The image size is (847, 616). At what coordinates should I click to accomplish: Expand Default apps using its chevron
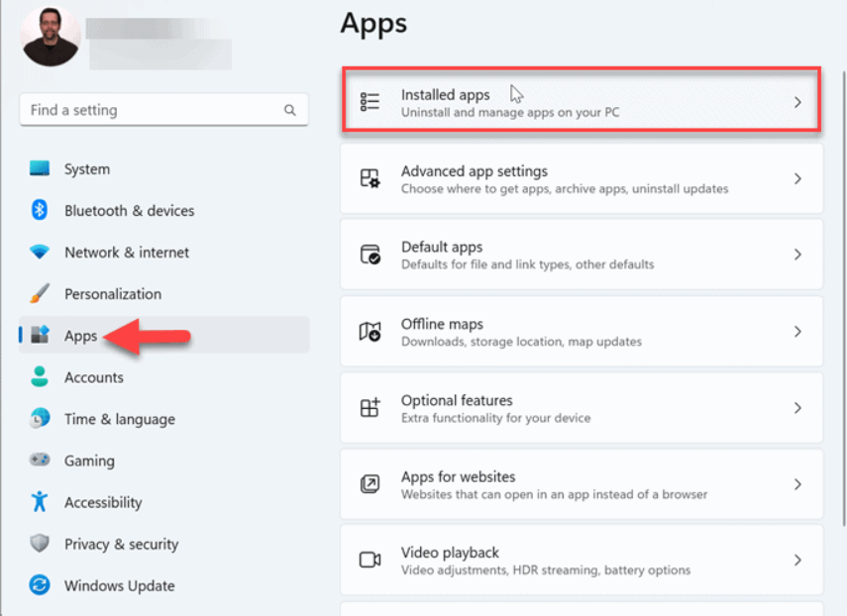[x=798, y=255]
